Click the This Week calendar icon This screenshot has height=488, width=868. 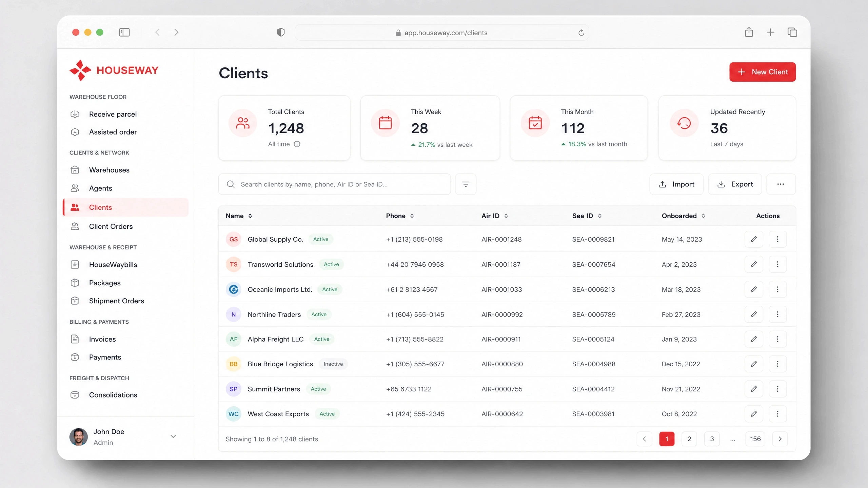[x=385, y=123]
